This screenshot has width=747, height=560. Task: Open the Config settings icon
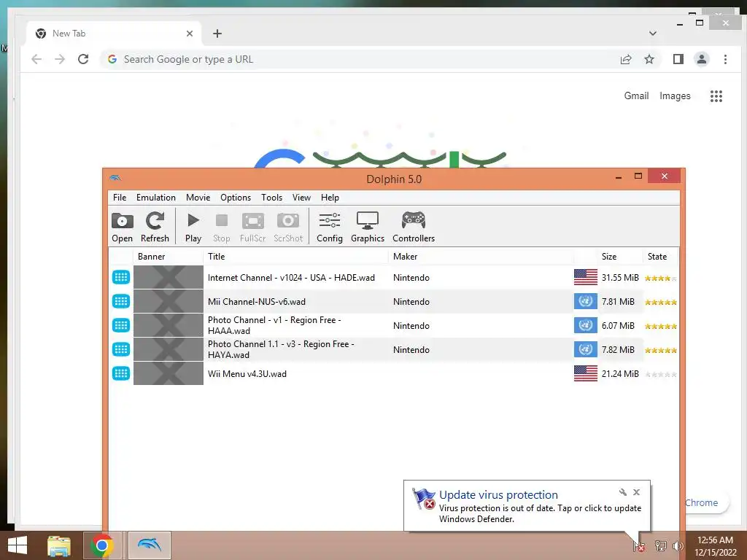pyautogui.click(x=330, y=227)
